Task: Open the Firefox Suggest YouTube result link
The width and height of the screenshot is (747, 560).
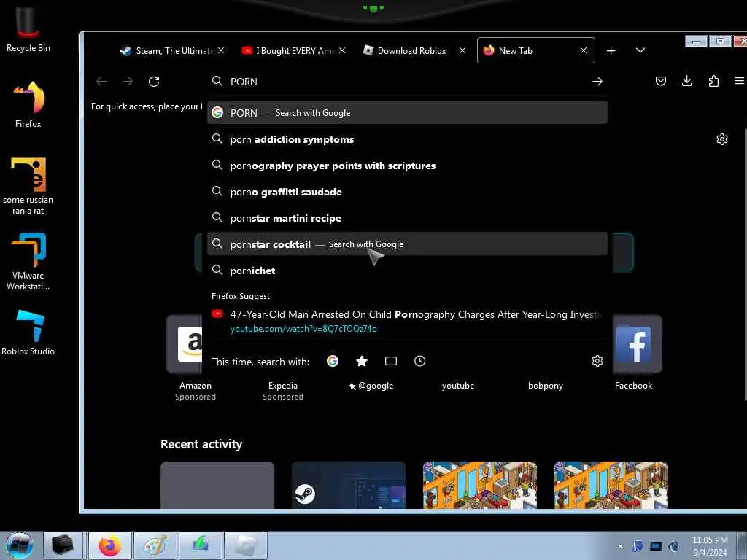Action: (x=407, y=322)
